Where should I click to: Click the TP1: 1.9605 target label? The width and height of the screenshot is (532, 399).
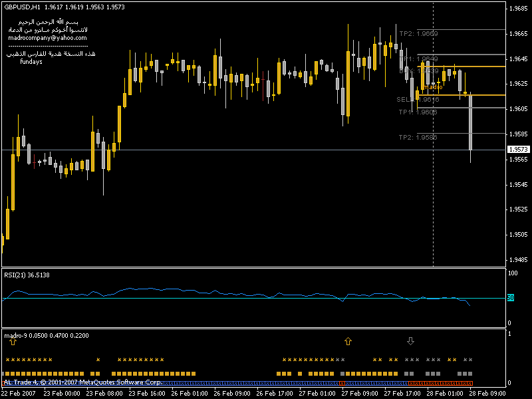point(418,112)
